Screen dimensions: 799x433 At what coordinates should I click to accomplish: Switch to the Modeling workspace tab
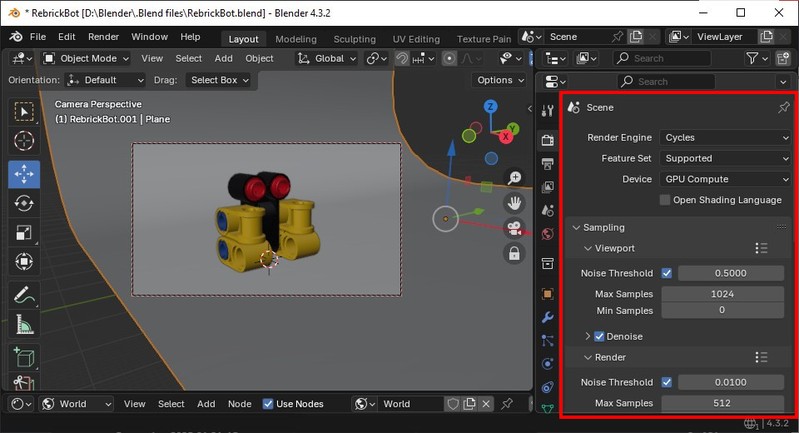pos(296,39)
